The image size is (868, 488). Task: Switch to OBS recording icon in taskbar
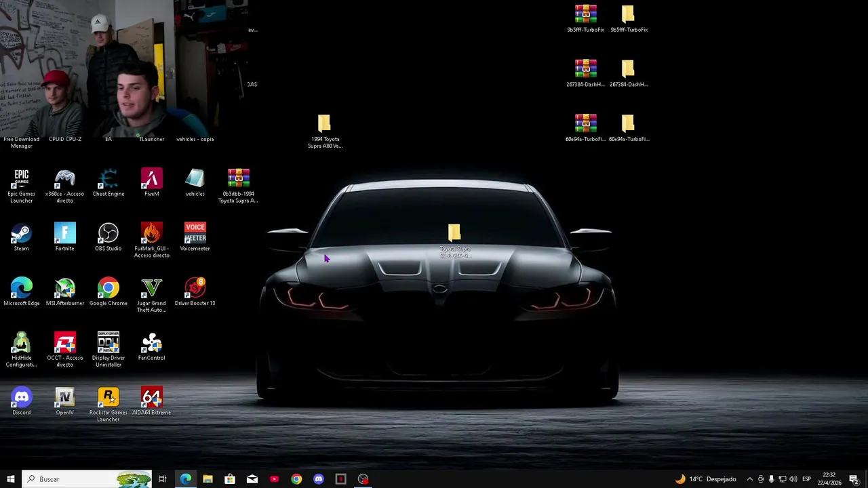point(363,479)
